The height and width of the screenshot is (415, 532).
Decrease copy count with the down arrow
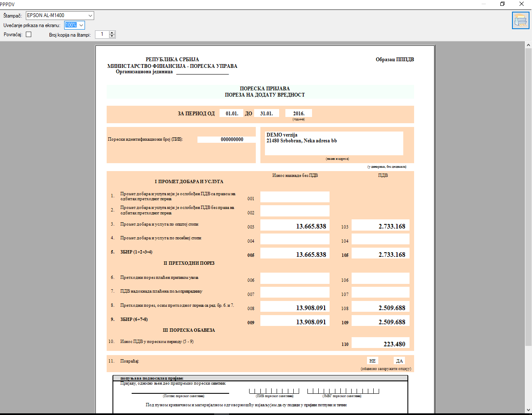112,37
